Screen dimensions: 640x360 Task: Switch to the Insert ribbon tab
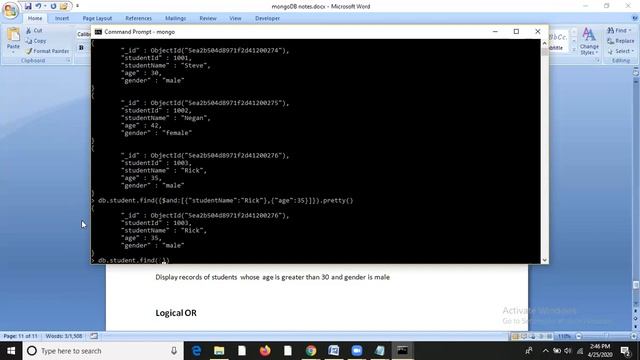pos(62,18)
